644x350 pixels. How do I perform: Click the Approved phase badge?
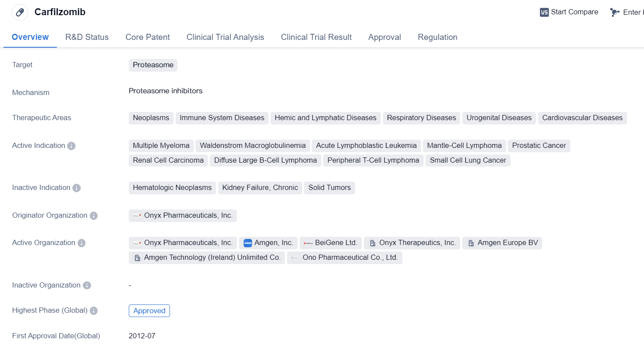pos(149,311)
